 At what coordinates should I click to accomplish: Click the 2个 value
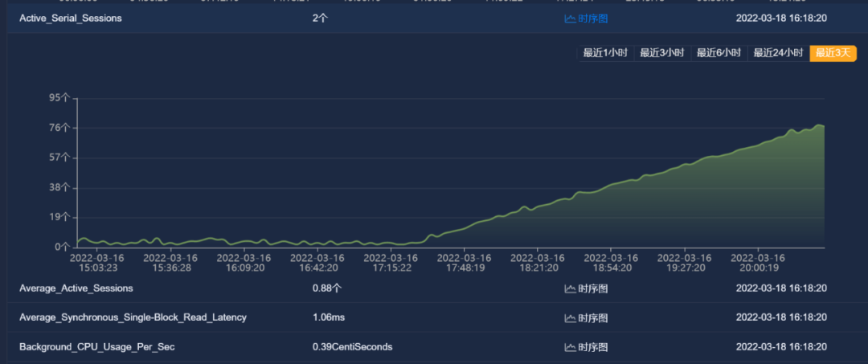coord(320,18)
